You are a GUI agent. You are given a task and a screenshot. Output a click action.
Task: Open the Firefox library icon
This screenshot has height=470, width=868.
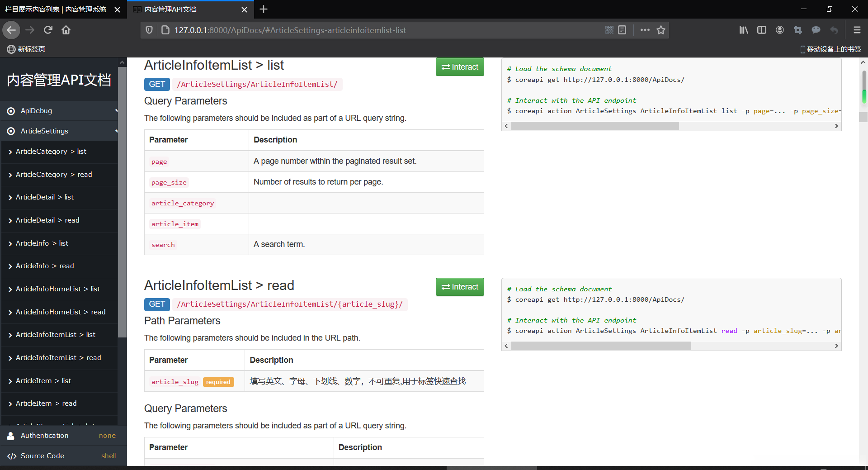743,30
